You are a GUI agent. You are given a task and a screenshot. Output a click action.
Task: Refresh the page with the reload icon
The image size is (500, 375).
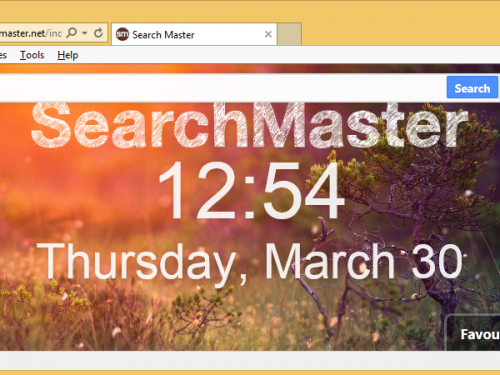pyautogui.click(x=98, y=33)
